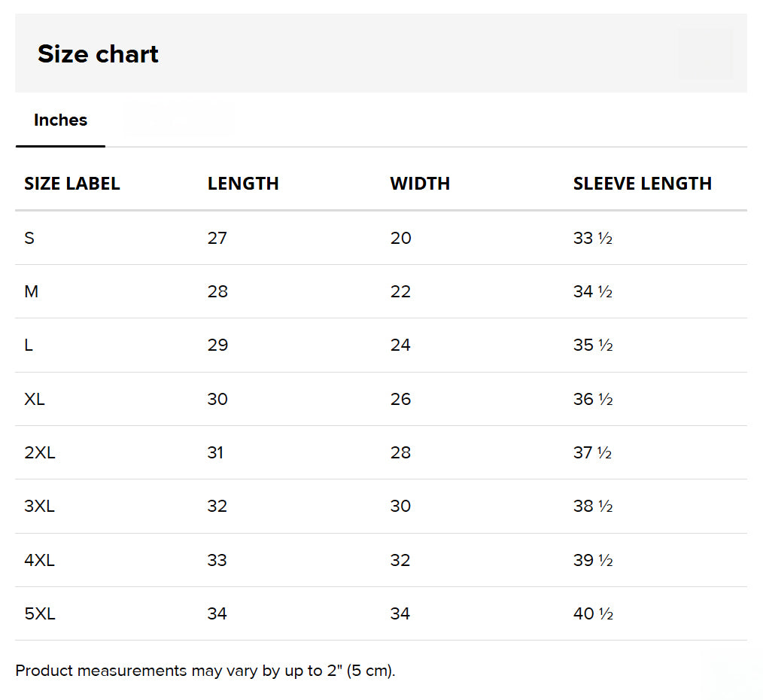
Task: Click the product measurements disclaimer text
Action: (205, 671)
